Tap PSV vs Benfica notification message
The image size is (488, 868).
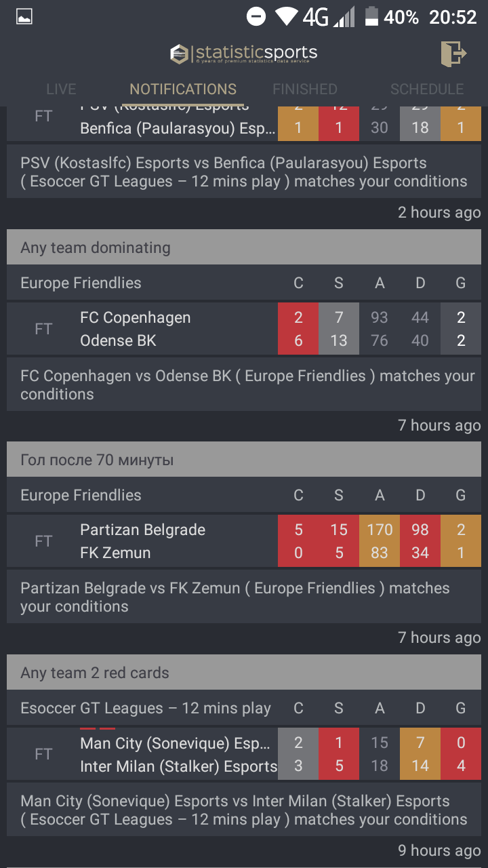pyautogui.click(x=244, y=172)
